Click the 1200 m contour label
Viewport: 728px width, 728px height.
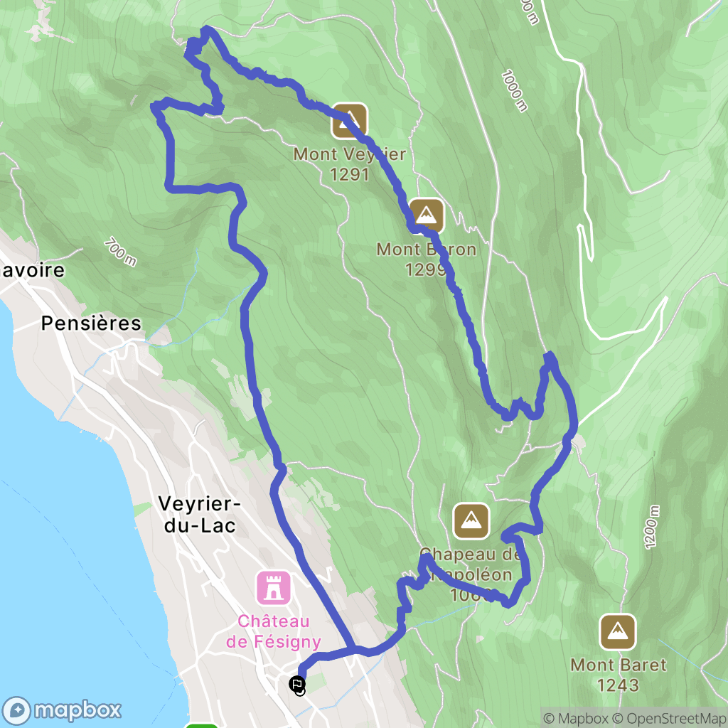click(x=651, y=527)
